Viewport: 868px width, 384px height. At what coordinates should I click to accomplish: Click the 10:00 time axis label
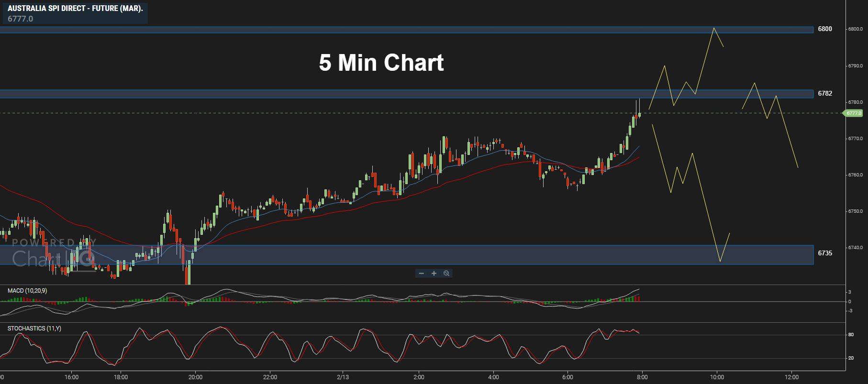(x=716, y=377)
